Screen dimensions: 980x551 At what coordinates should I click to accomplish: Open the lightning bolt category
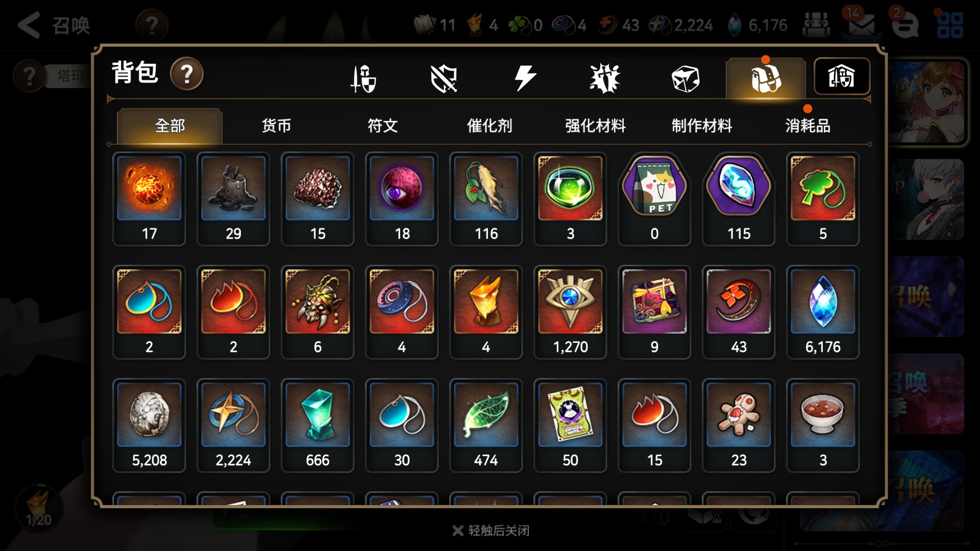[x=525, y=78]
